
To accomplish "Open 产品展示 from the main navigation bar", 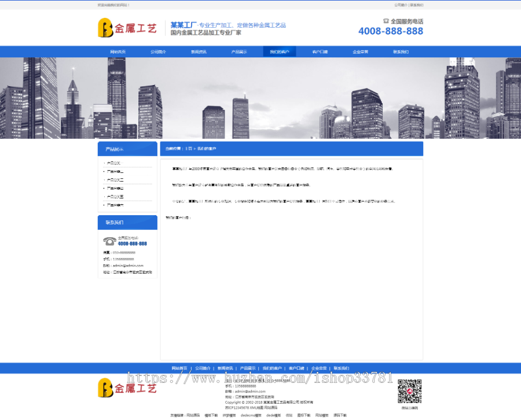I will (239, 52).
